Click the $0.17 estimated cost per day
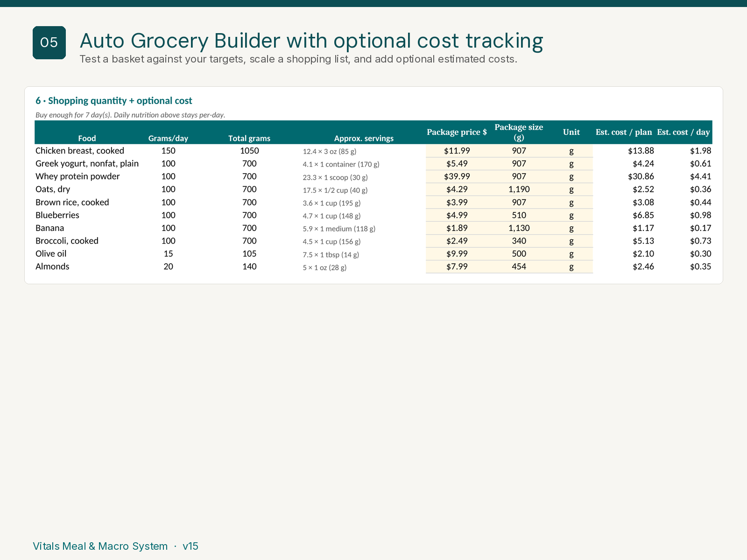The image size is (747, 560). click(701, 228)
